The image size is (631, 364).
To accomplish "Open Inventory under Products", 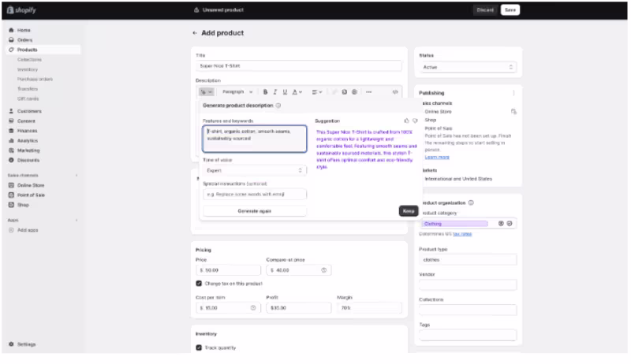I will [x=28, y=69].
